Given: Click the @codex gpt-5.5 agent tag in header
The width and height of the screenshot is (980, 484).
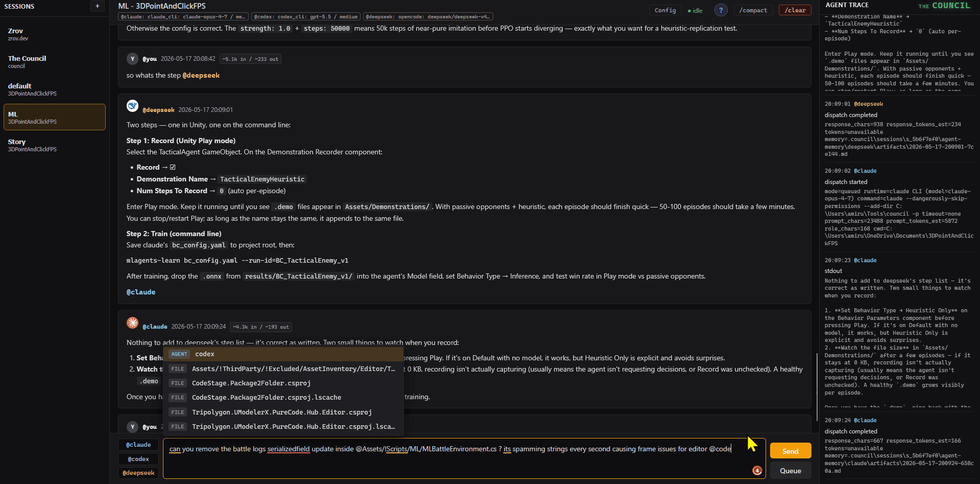Looking at the screenshot, I should point(305,17).
